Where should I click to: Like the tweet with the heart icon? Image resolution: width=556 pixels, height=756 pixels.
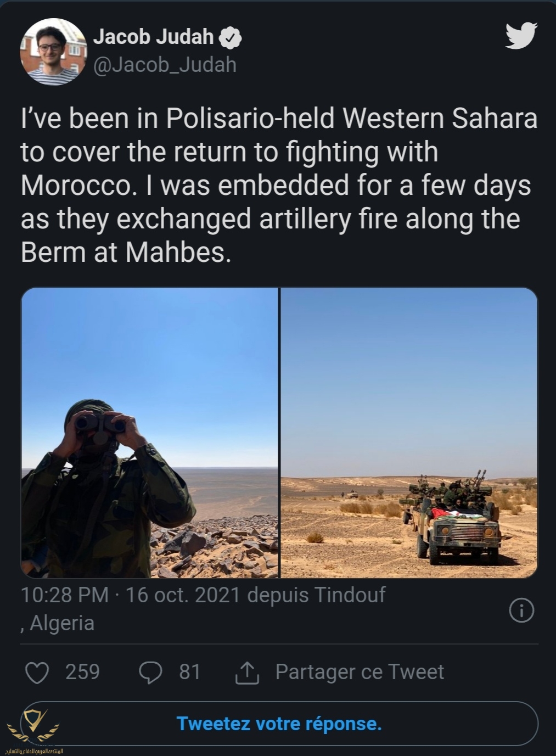(x=37, y=673)
